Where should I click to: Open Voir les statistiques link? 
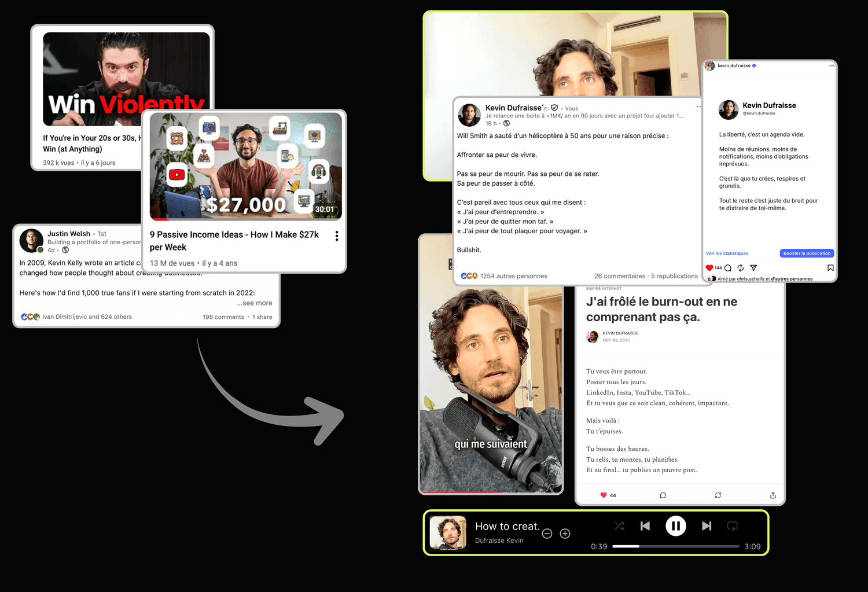(727, 253)
